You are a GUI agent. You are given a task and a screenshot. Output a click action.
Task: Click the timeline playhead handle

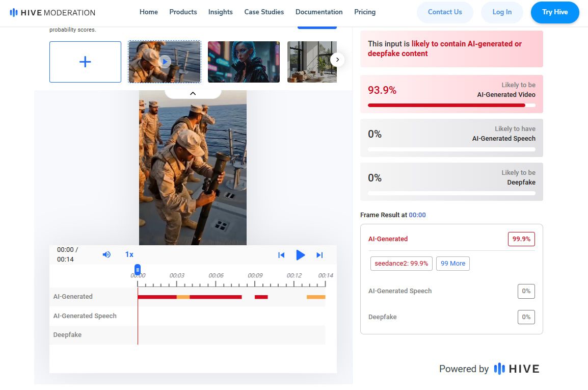point(138,270)
